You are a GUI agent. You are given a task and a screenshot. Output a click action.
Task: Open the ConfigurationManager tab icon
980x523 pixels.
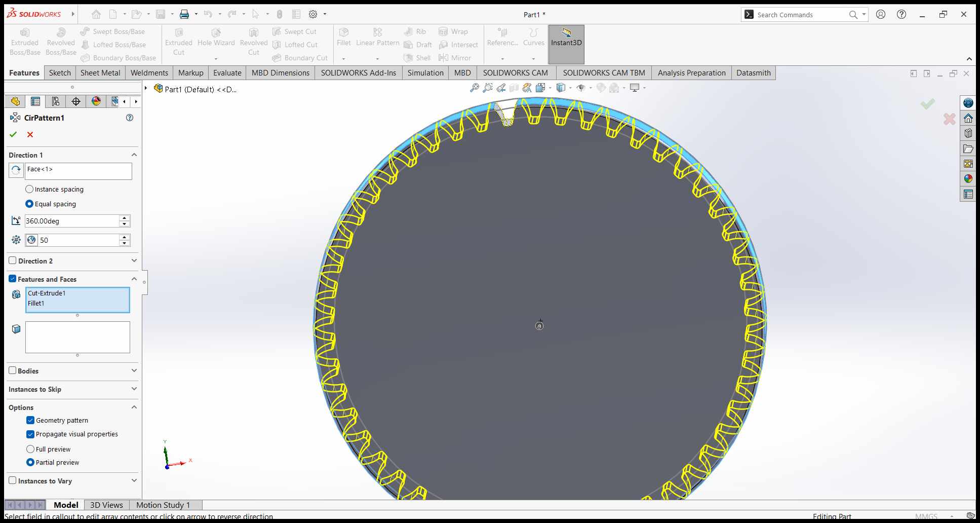pos(56,101)
